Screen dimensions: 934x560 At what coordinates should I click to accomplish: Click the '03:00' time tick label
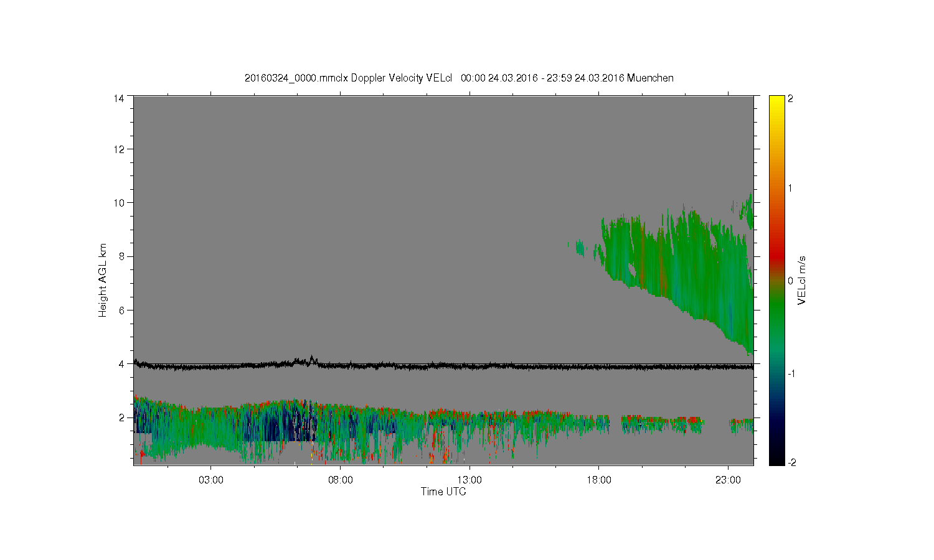[211, 480]
